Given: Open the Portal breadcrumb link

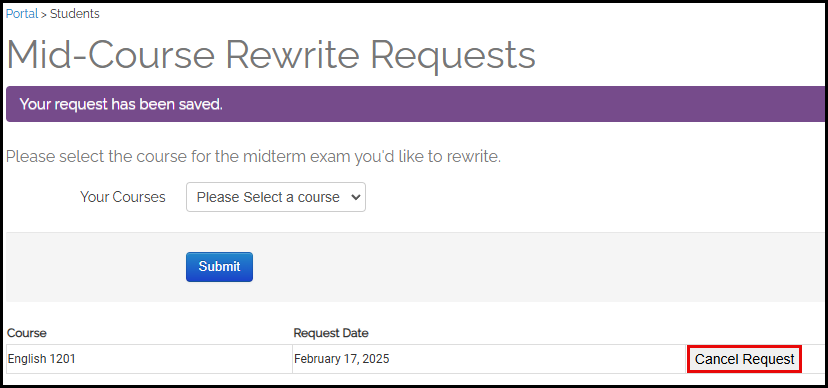Looking at the screenshot, I should point(22,14).
